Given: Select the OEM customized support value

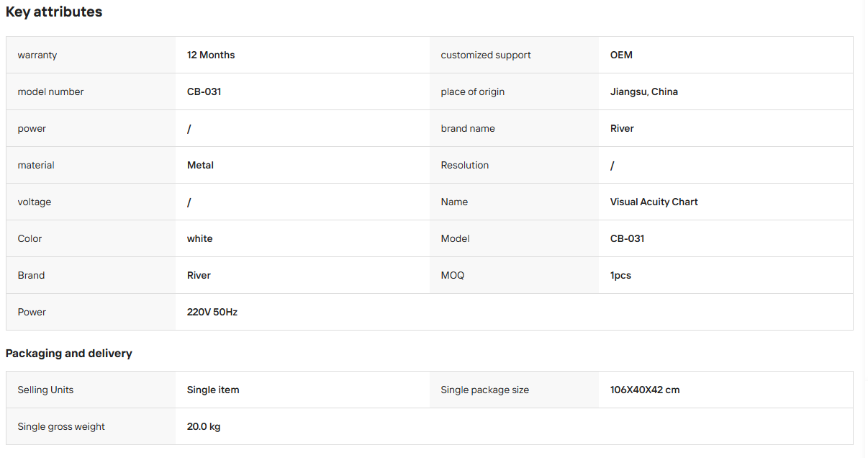Looking at the screenshot, I should pos(621,55).
